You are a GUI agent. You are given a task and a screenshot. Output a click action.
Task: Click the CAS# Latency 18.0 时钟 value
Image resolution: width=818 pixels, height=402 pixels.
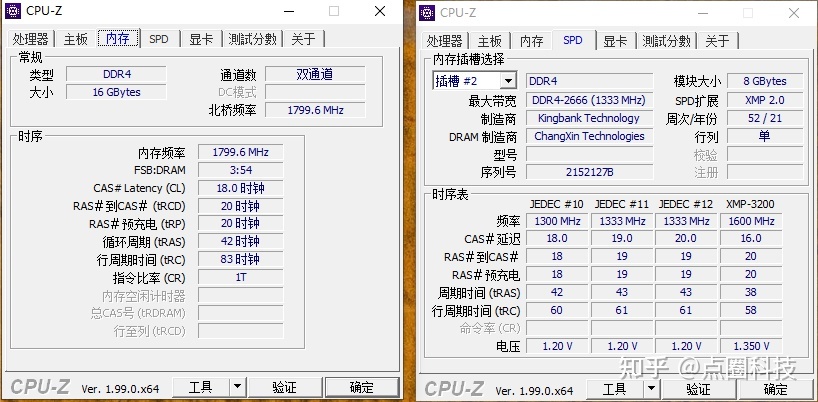pyautogui.click(x=240, y=188)
